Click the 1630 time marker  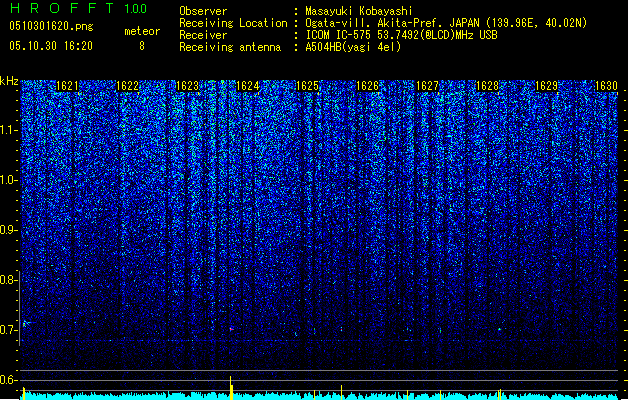[x=607, y=86]
